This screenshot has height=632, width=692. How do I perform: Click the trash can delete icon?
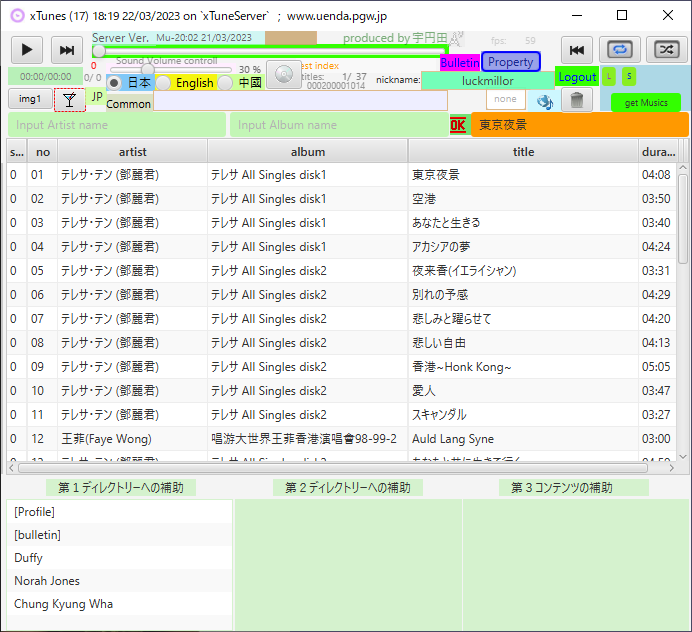click(577, 100)
